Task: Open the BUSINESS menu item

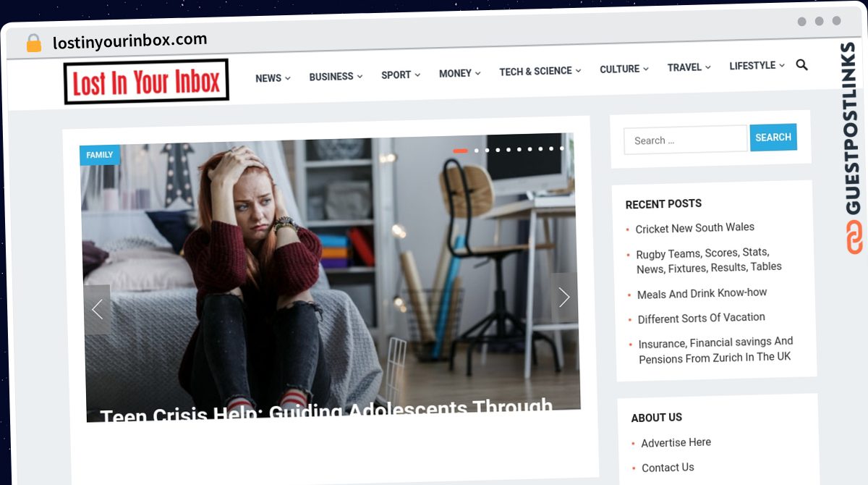Action: (x=331, y=77)
